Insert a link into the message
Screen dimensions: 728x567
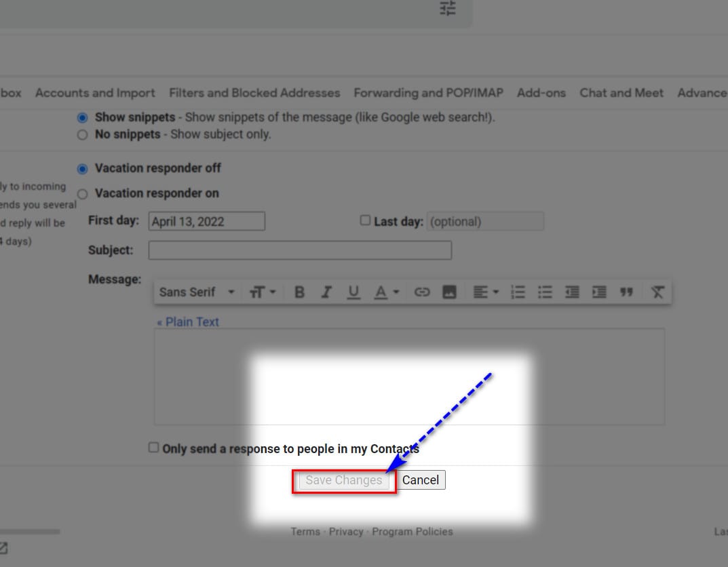pos(422,292)
